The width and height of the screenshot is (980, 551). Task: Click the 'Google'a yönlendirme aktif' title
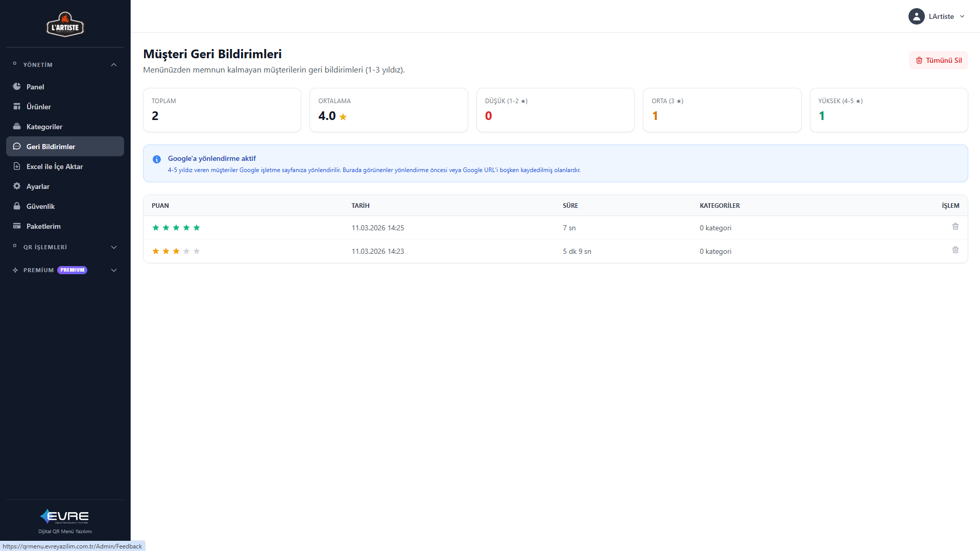click(212, 158)
